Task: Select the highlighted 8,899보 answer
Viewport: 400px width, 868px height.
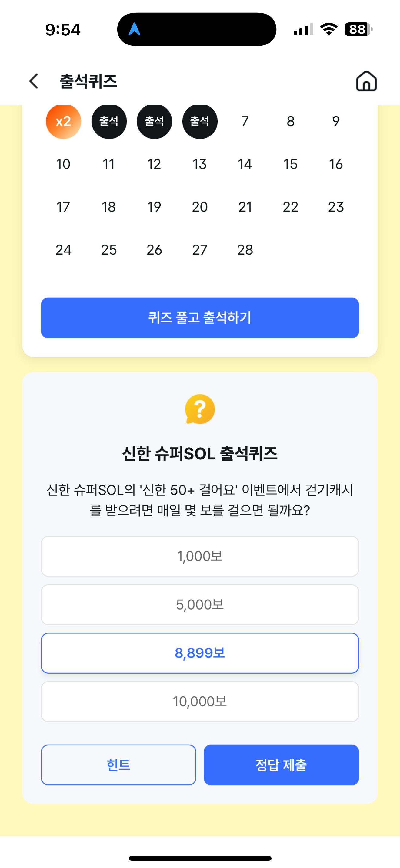Action: coord(200,653)
